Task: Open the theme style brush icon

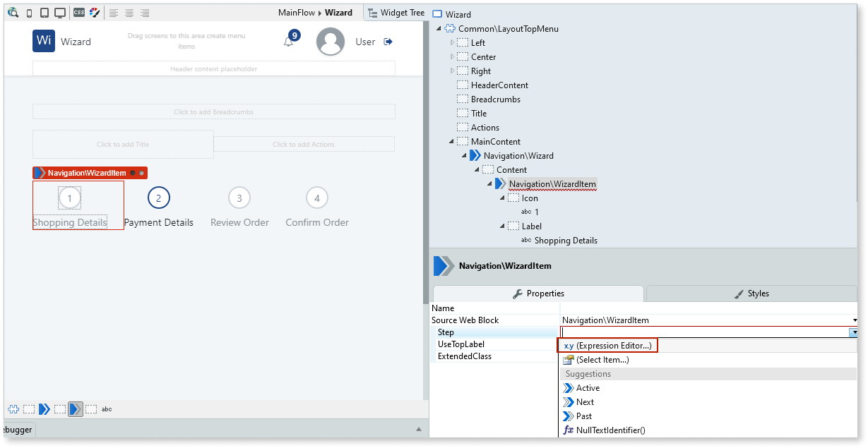Action: [96, 12]
